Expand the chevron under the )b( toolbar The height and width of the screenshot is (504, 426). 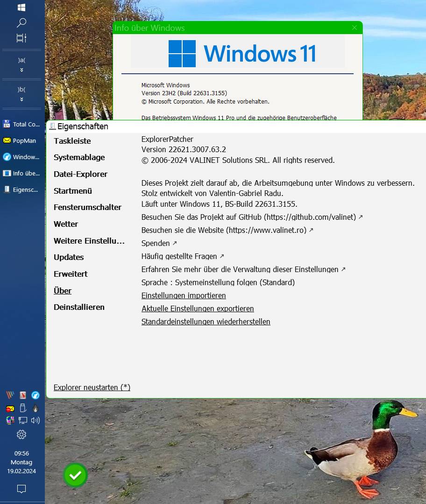21,99
